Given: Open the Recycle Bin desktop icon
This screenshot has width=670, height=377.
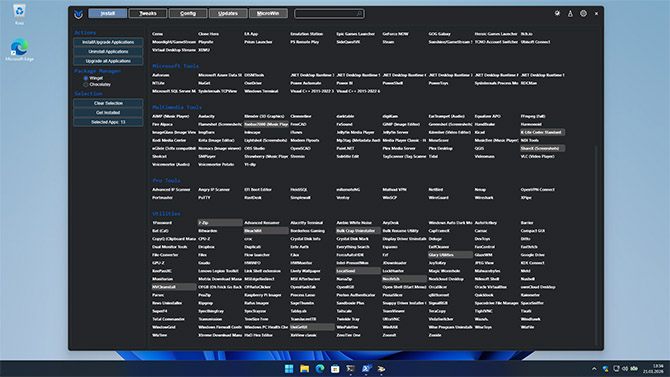Looking at the screenshot, I should coord(19,14).
